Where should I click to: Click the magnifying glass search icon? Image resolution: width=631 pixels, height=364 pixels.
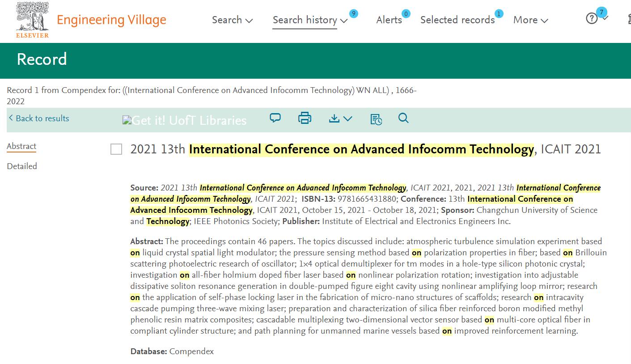pyautogui.click(x=403, y=118)
